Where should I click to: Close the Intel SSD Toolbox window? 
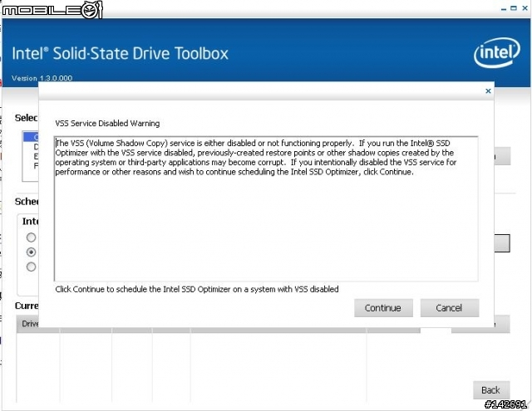click(x=525, y=8)
